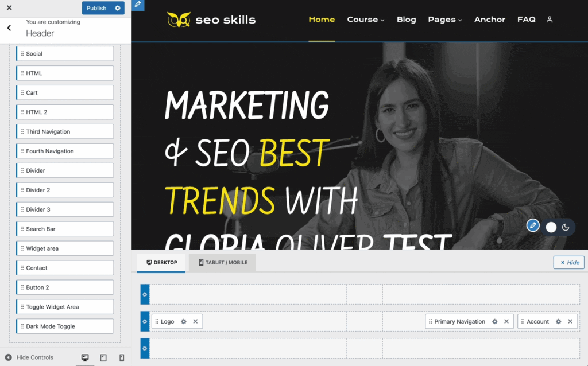Click the gear icon on Publish button

pyautogui.click(x=118, y=8)
